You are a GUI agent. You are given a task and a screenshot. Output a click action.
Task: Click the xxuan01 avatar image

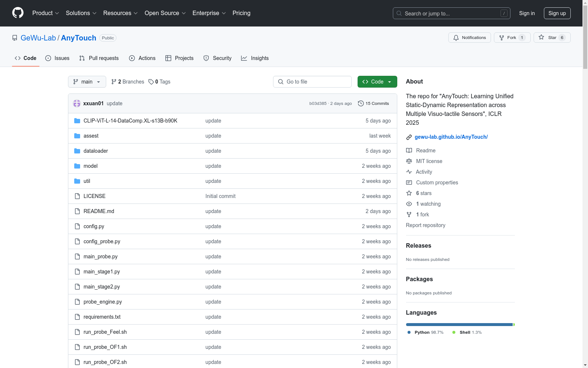[77, 103]
